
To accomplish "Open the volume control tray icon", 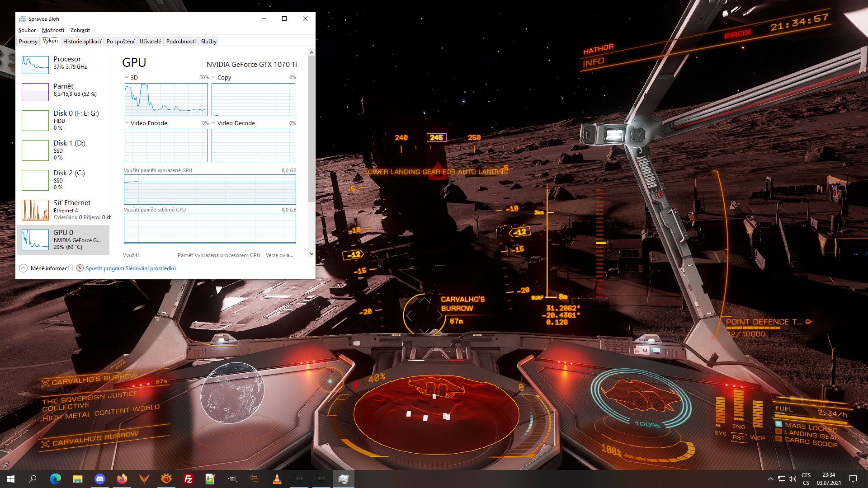I will click(793, 479).
